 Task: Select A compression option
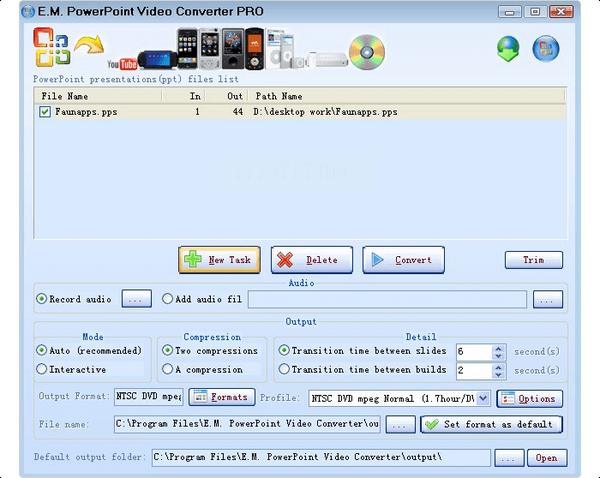point(168,370)
